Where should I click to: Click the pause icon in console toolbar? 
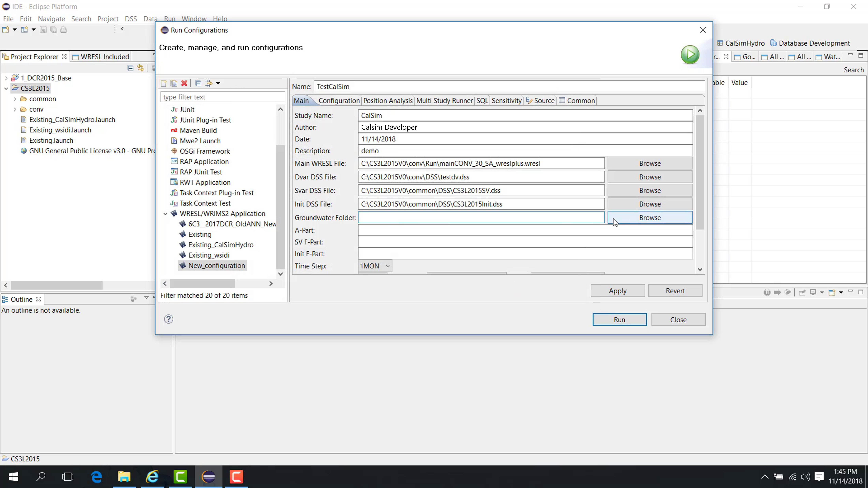[x=767, y=292]
